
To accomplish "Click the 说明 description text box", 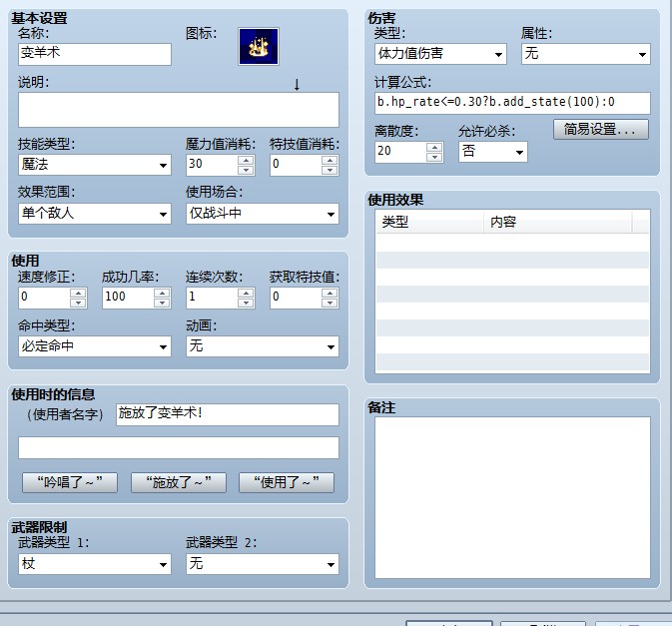I will point(179,110).
